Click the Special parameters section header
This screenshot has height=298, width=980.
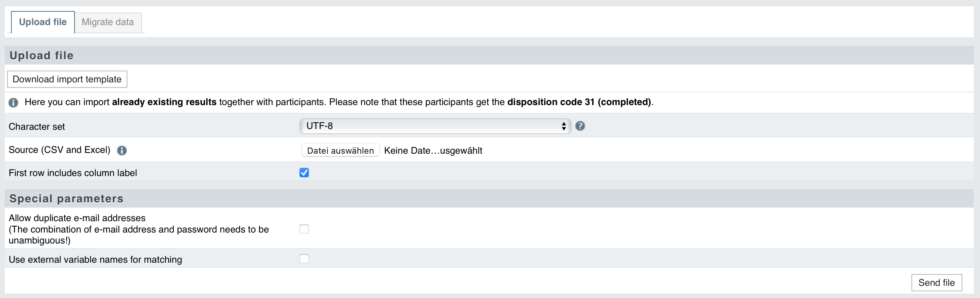tap(489, 198)
